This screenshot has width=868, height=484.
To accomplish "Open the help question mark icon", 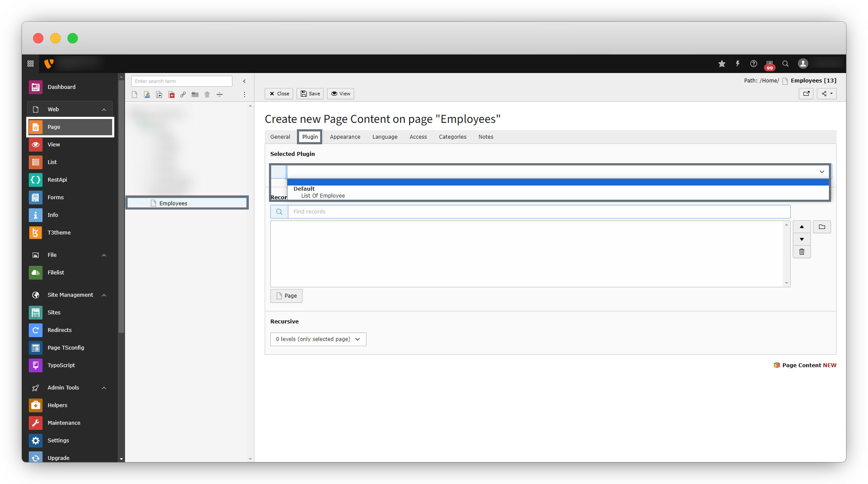I will tap(754, 64).
